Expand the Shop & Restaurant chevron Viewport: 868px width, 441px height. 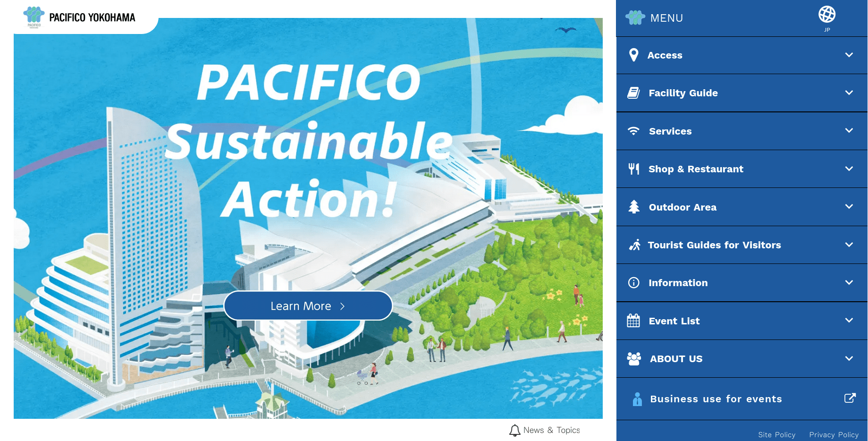[849, 169]
